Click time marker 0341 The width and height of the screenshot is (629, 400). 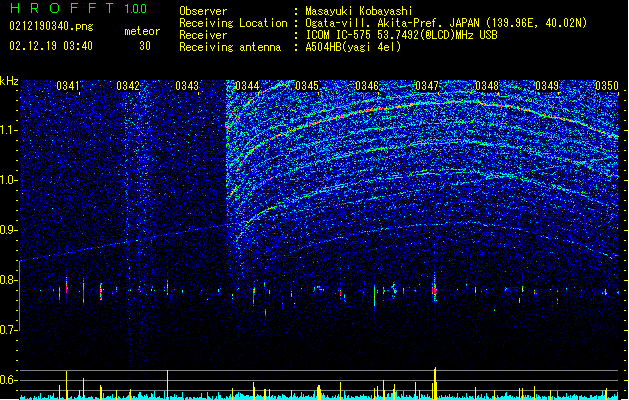(68, 86)
